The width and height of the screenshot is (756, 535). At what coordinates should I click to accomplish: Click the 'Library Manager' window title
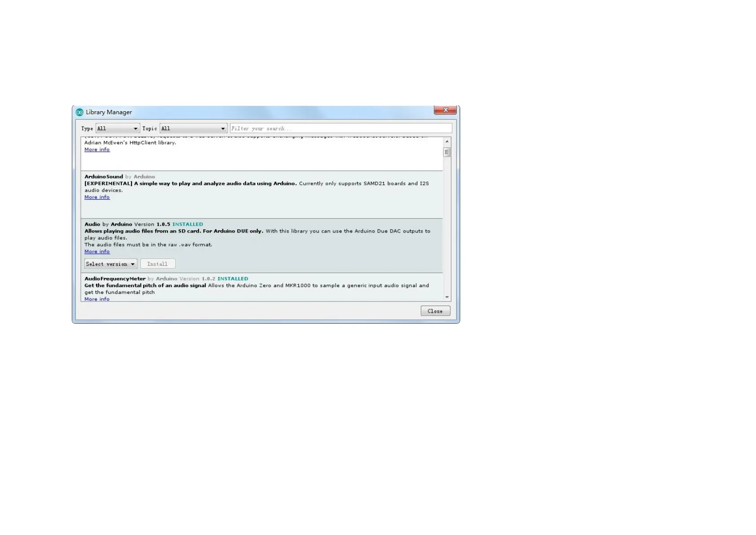click(109, 112)
